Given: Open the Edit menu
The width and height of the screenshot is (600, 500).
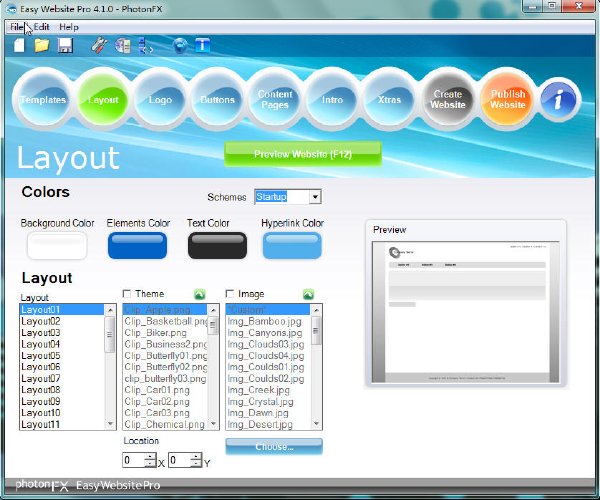Looking at the screenshot, I should coord(41,27).
